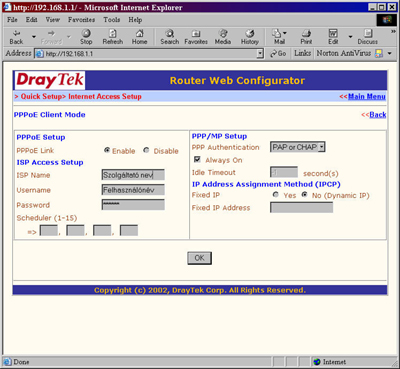Viewport: 400px width, 369px height.
Task: Click the Go button beside address bar
Action: click(x=278, y=53)
